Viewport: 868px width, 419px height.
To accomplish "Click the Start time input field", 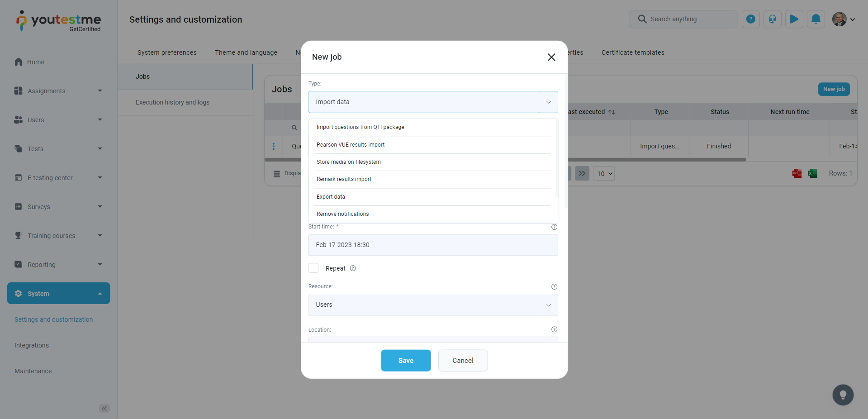I will [x=432, y=245].
